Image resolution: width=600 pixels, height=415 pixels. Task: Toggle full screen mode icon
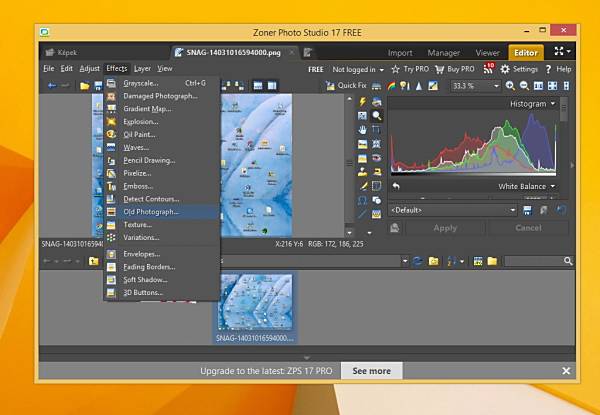coord(559,51)
